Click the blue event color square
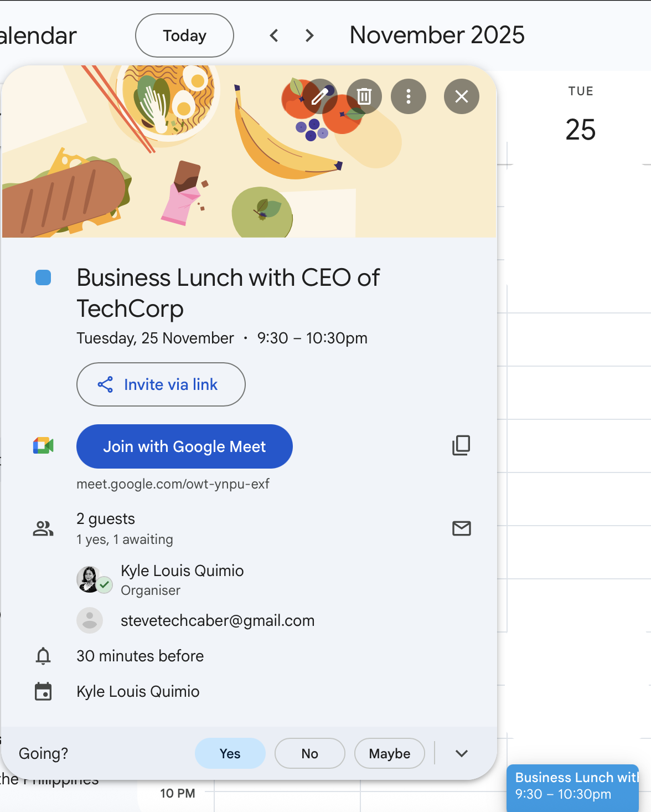The height and width of the screenshot is (812, 651). (x=43, y=277)
